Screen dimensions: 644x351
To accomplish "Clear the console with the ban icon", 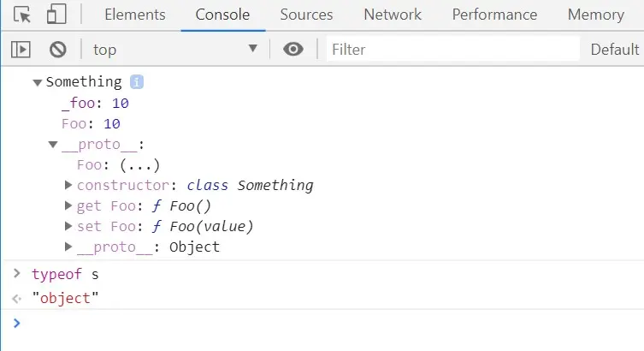I will click(57, 49).
